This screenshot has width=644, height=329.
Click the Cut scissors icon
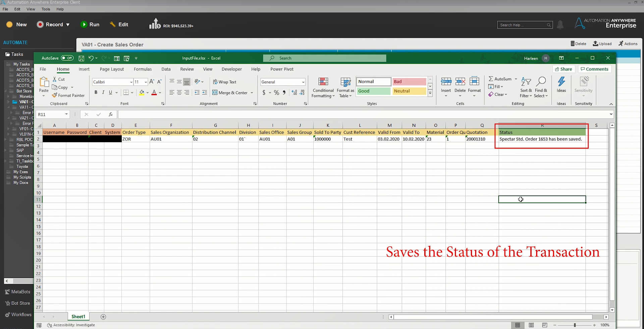(55, 79)
